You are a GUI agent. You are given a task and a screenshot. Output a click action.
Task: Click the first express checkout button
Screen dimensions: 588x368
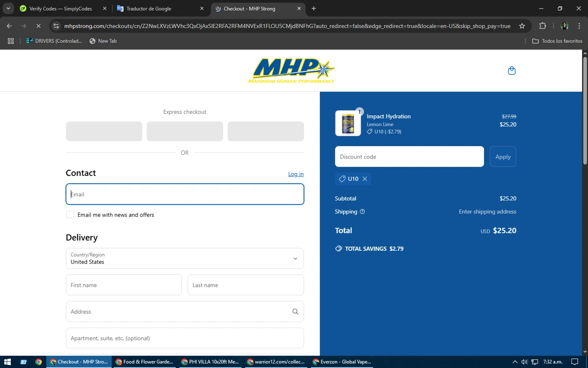tap(104, 131)
